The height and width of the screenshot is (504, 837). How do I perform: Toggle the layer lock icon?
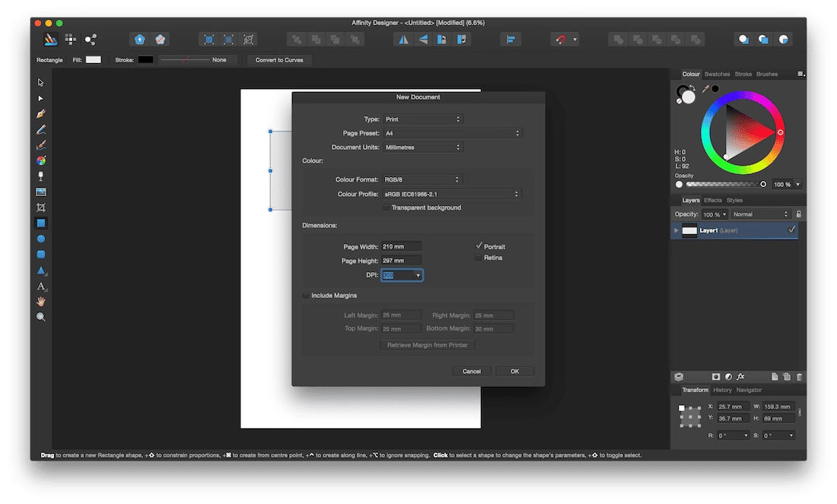798,214
